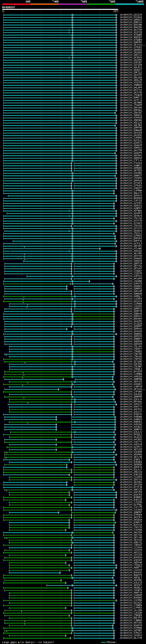
Task: Open hit UniRef100_Q43798
Action: tap(131, 30)
